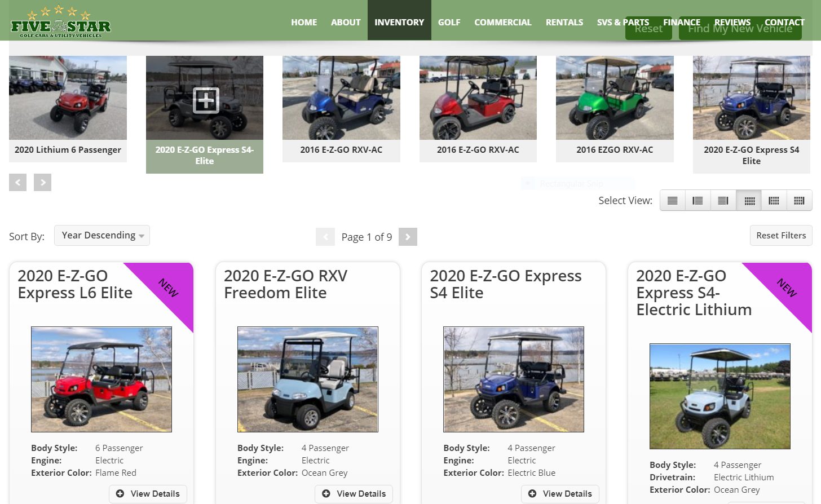Click the Reset button behind the nav bar
The width and height of the screenshot is (821, 504).
tap(648, 28)
